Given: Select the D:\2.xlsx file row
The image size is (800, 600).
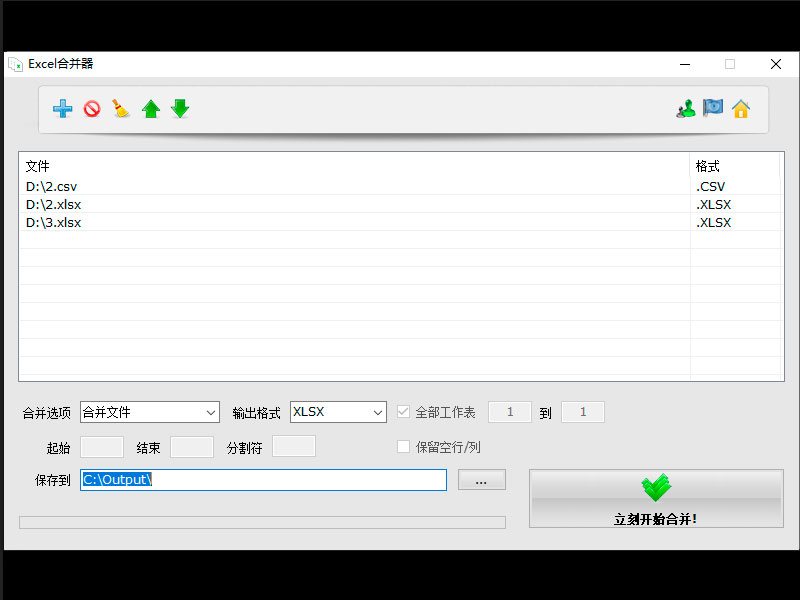Looking at the screenshot, I should tap(401, 204).
